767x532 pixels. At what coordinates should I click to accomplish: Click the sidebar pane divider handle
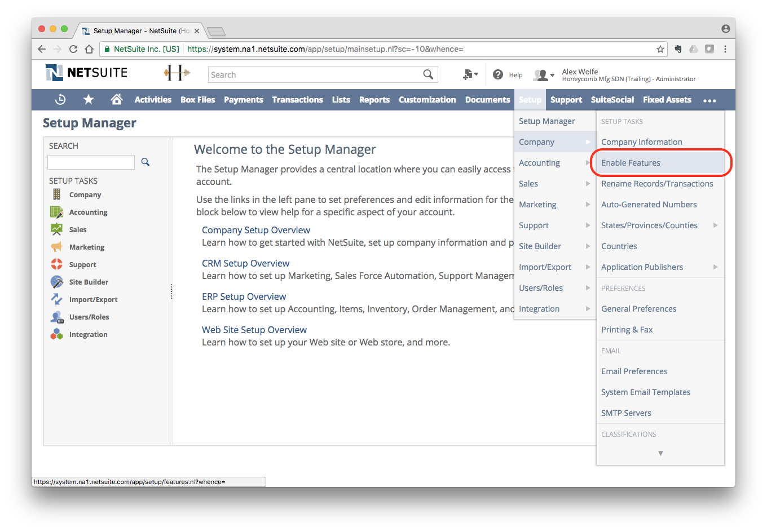171,291
